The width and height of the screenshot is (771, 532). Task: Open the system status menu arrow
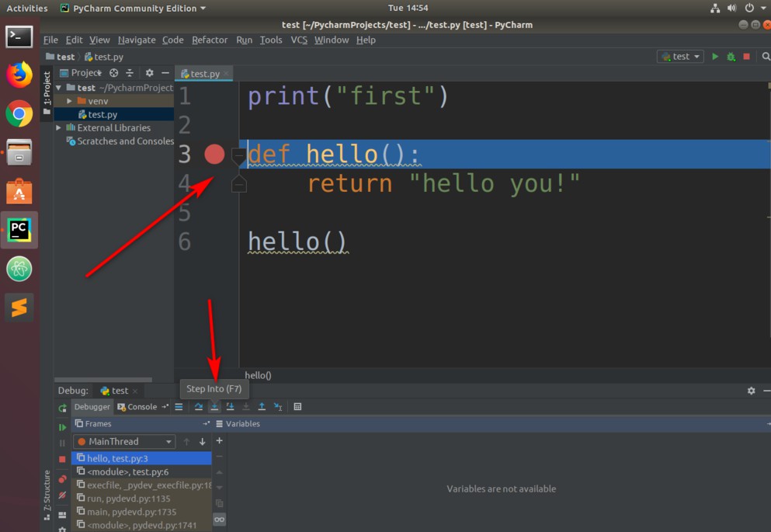(763, 8)
